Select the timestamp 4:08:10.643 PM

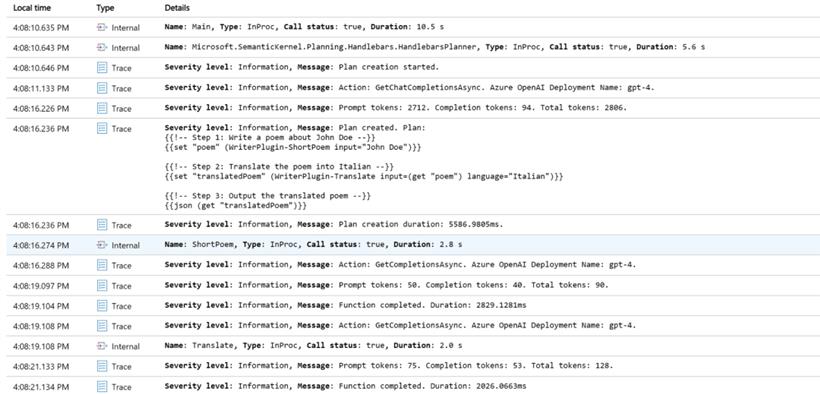coord(41,48)
